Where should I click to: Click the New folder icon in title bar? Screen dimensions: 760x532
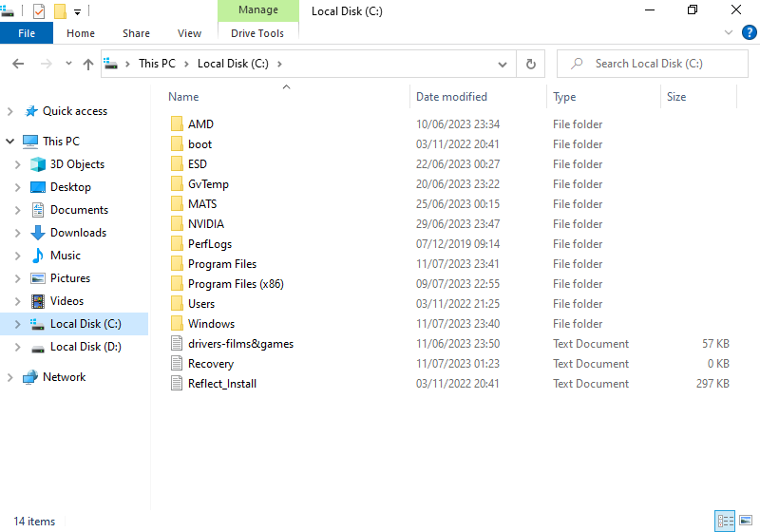point(60,10)
